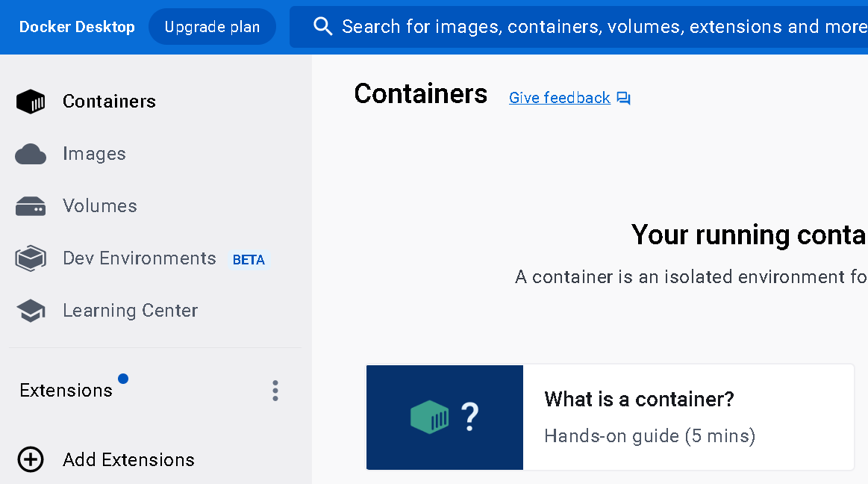The height and width of the screenshot is (484, 868).
Task: Follow the Give feedback link
Action: pyautogui.click(x=559, y=98)
